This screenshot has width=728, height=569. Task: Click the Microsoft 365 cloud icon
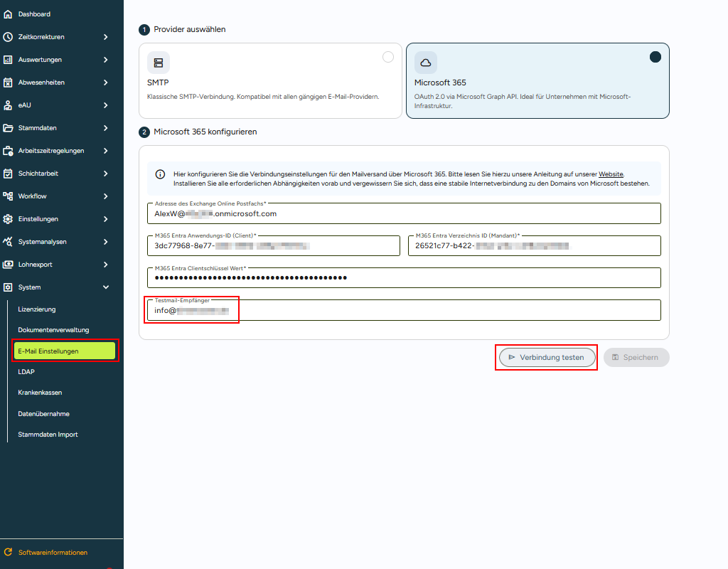pyautogui.click(x=426, y=63)
